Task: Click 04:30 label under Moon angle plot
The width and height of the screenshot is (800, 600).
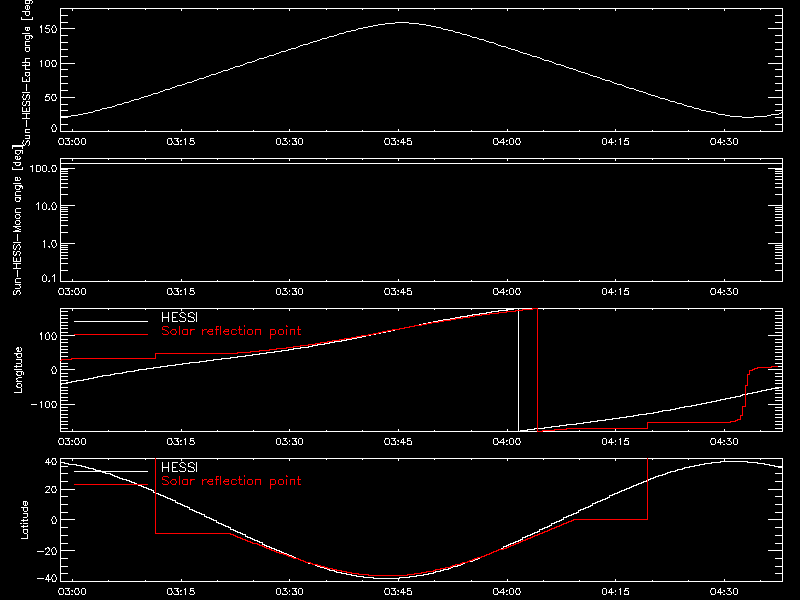Action: coord(724,292)
